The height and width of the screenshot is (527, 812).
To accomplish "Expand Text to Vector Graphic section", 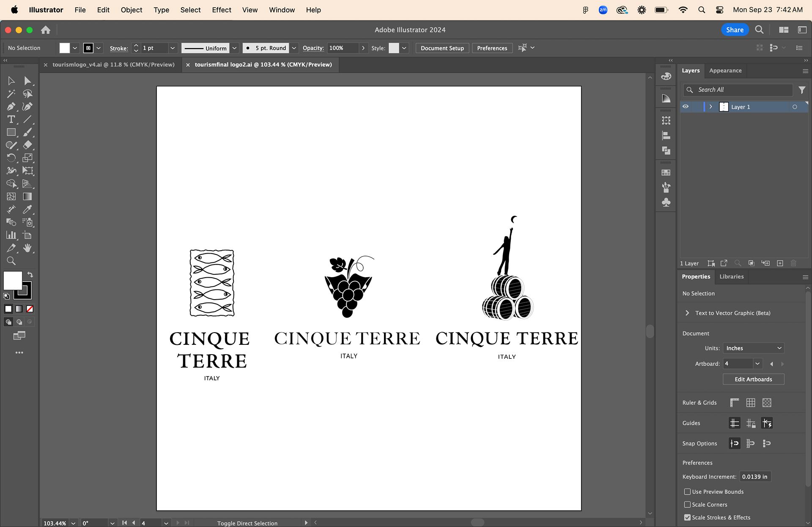I will (687, 313).
